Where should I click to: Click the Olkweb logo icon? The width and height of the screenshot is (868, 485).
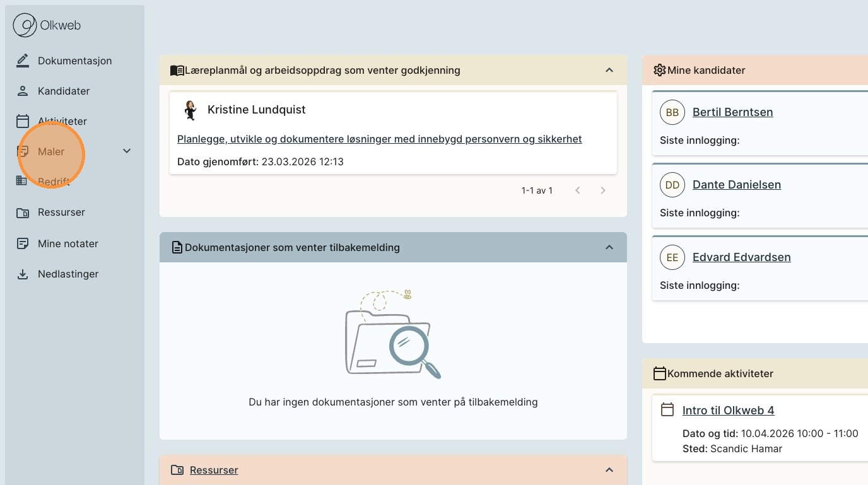(25, 26)
